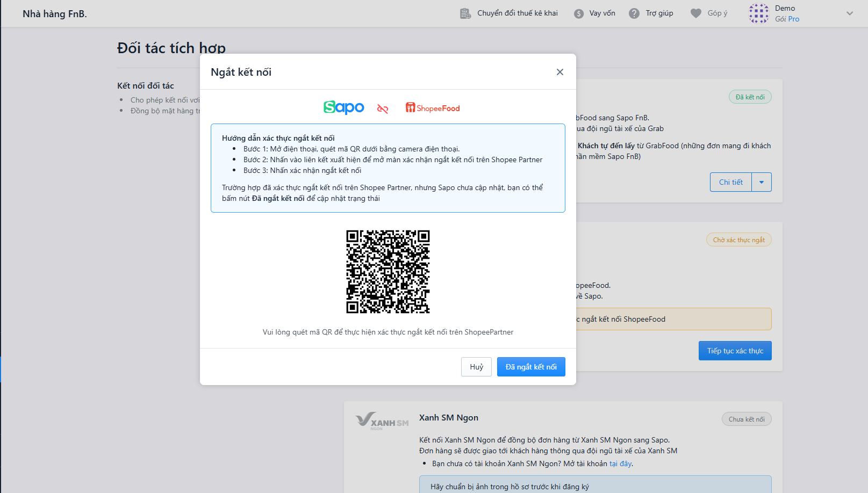Click the red broken-link disconnect icon

tap(383, 109)
